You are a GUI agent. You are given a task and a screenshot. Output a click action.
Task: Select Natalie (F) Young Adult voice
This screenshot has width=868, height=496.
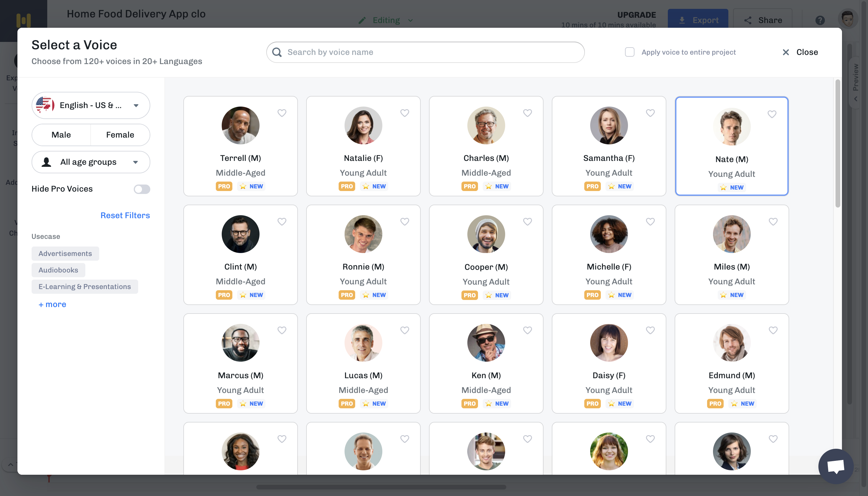pyautogui.click(x=363, y=146)
